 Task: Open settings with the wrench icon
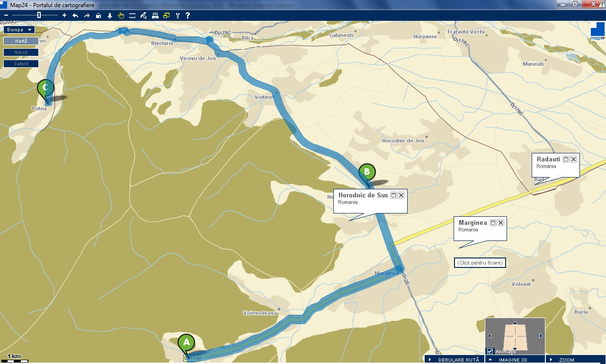tap(178, 16)
